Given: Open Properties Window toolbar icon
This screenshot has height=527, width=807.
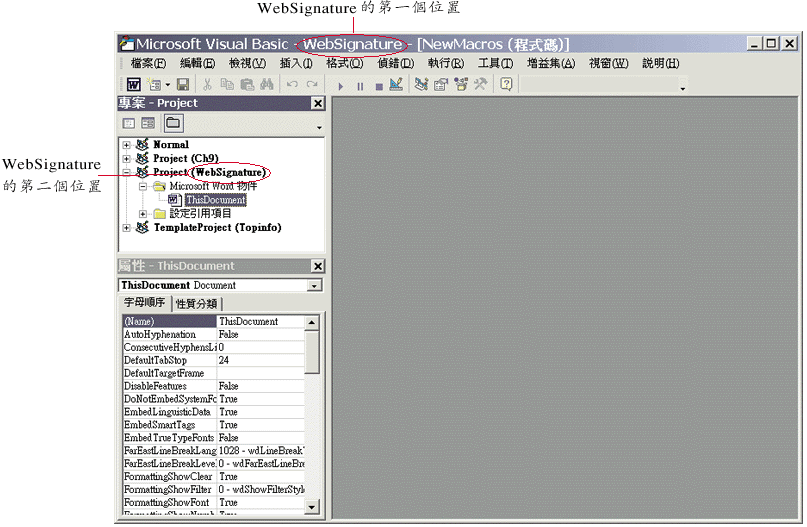Looking at the screenshot, I should [x=441, y=84].
